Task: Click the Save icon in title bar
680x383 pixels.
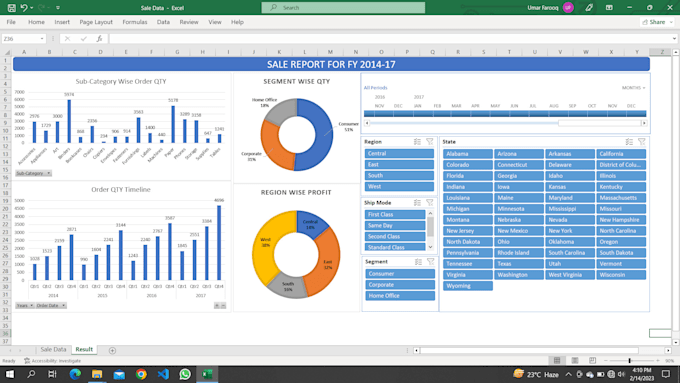Action: (x=12, y=8)
